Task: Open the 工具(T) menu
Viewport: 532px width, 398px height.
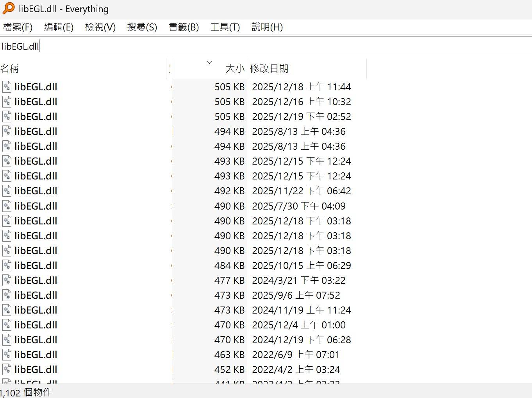Action: (x=225, y=27)
